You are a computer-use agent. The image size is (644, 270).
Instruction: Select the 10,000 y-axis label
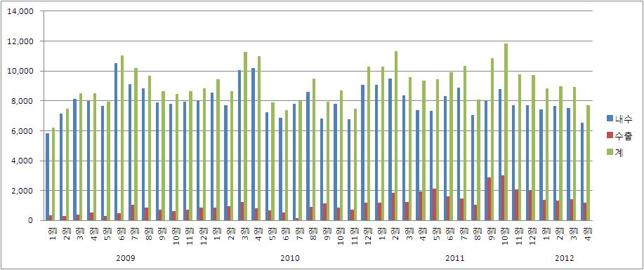coord(20,71)
